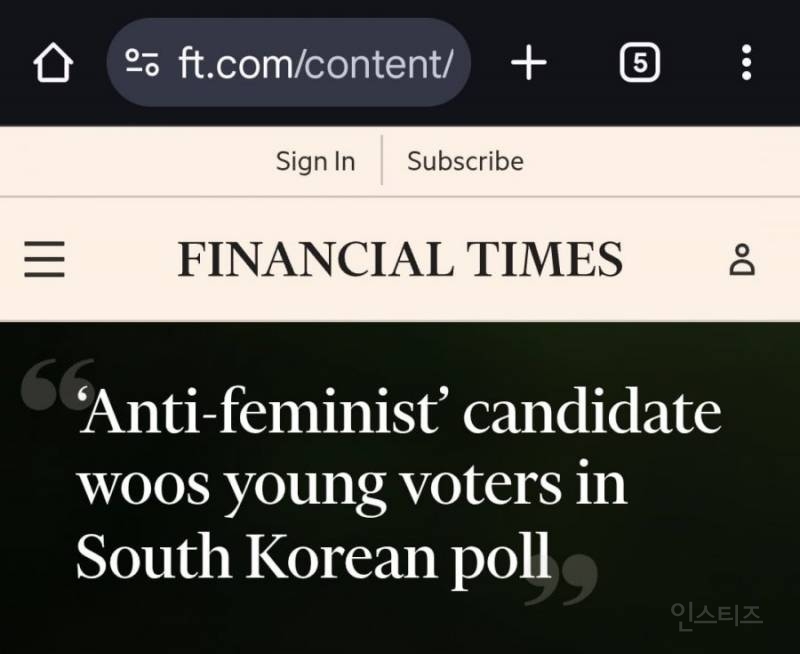Tap the site permissions icon in address bar

point(142,62)
